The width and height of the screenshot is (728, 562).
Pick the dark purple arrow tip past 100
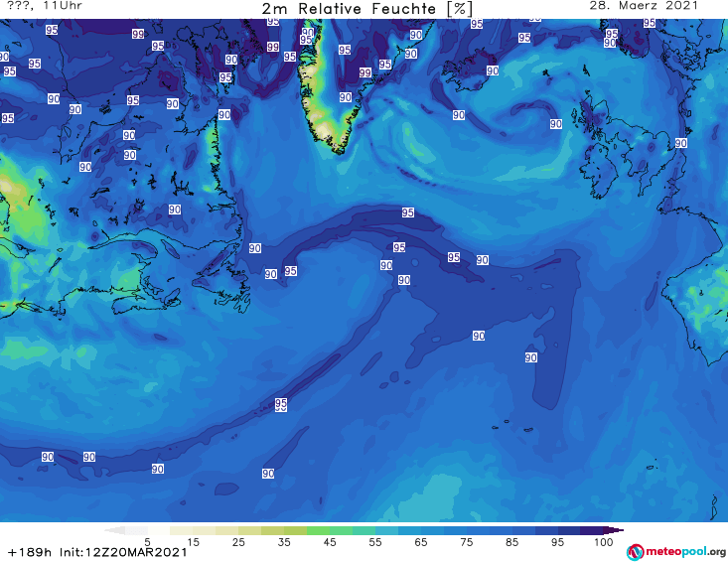[x=614, y=530]
